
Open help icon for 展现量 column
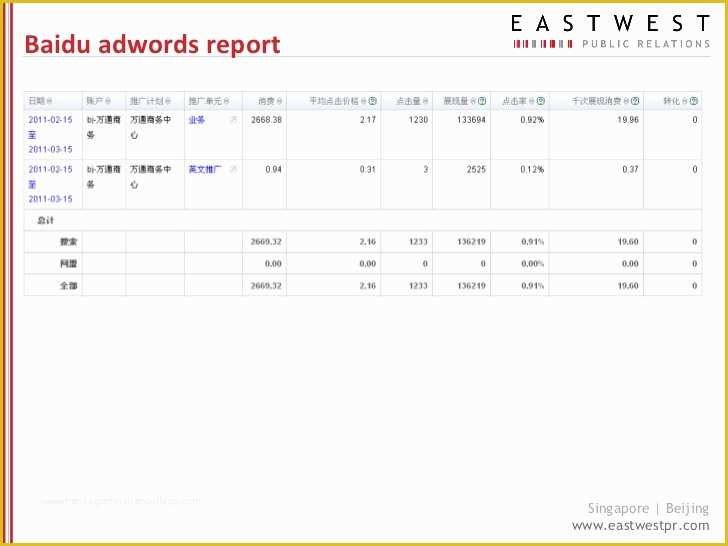click(482, 101)
